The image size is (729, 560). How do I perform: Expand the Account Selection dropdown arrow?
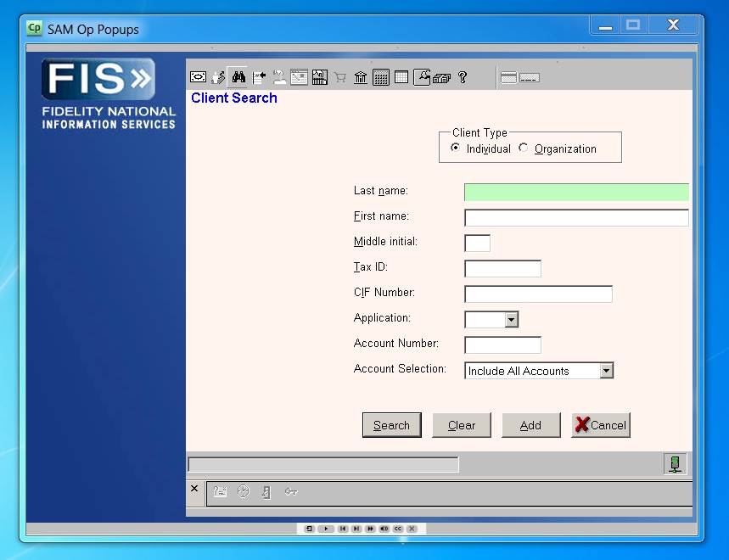(606, 371)
